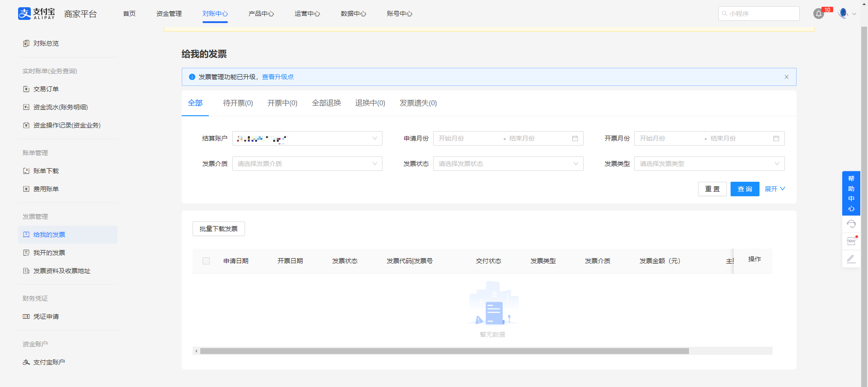Screen dimensions: 868x387
Task: Open the 结算账户 dropdown
Action: [x=307, y=138]
